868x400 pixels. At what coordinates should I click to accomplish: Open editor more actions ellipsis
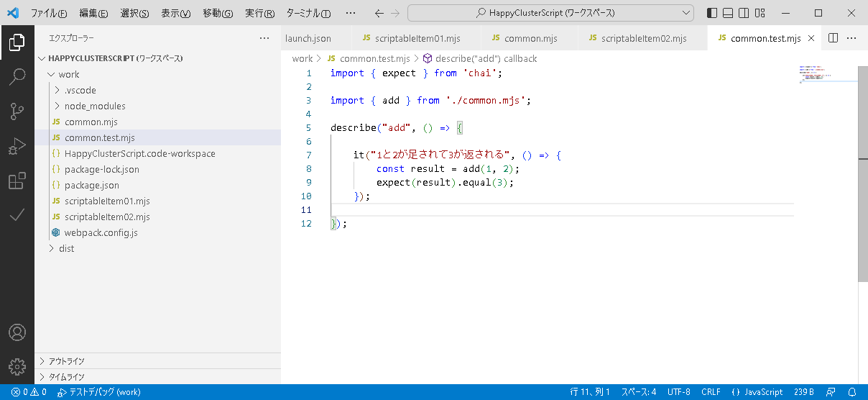pos(852,38)
